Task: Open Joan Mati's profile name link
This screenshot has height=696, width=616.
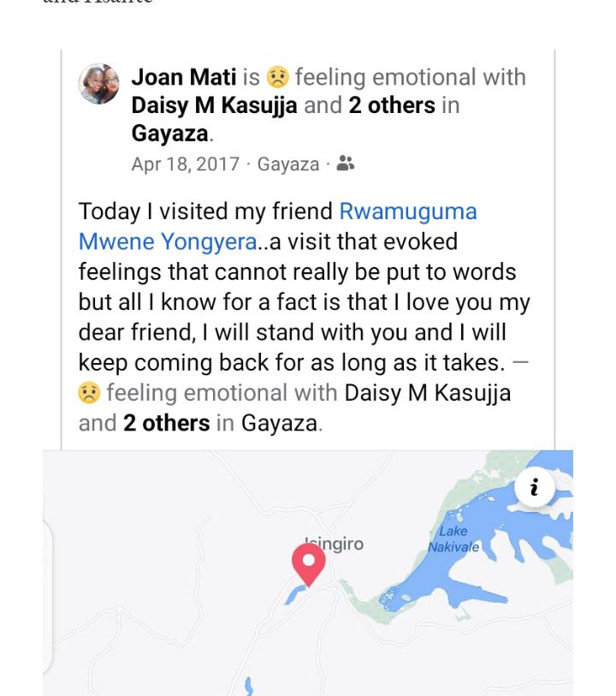Action: 184,77
